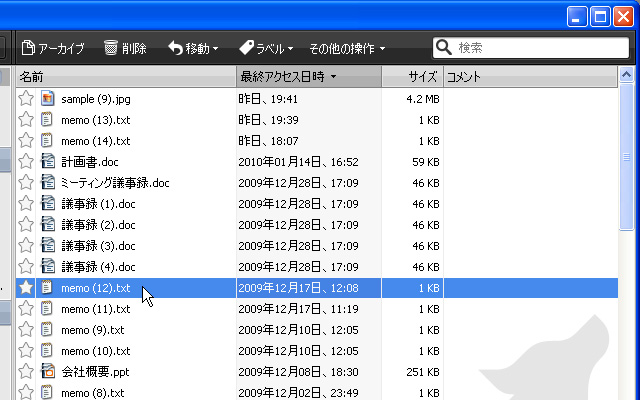Open the Move (移動) dropdown
This screenshot has width=640, height=400.
click(193, 48)
